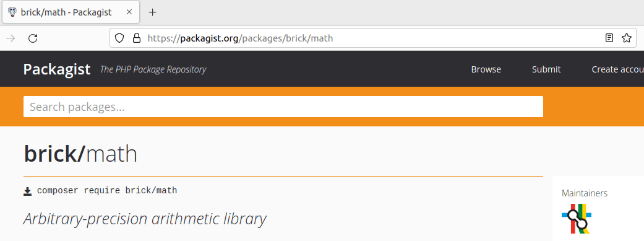
Task: Open the shield tracking protection icon
Action: click(x=119, y=38)
